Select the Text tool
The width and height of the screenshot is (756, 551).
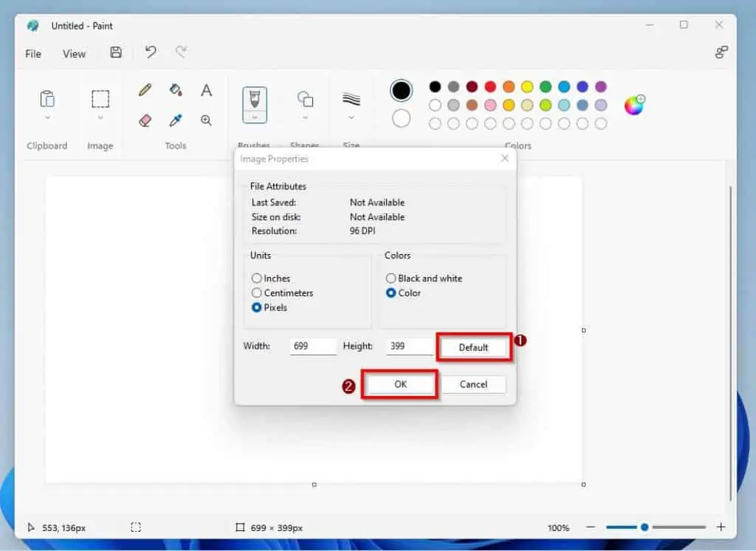[x=206, y=89]
